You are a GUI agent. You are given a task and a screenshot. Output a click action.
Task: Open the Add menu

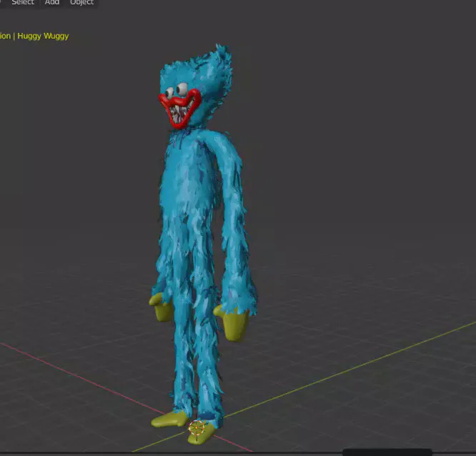point(52,2)
